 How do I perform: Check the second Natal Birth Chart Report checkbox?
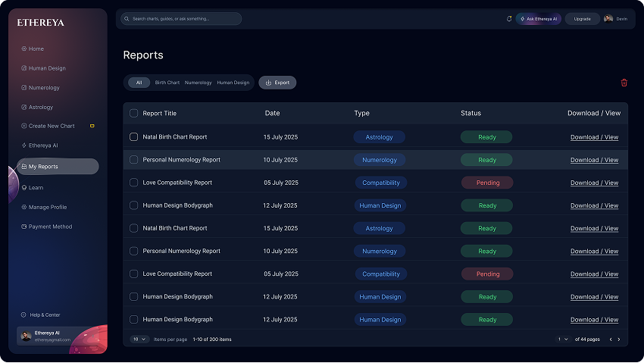134,228
